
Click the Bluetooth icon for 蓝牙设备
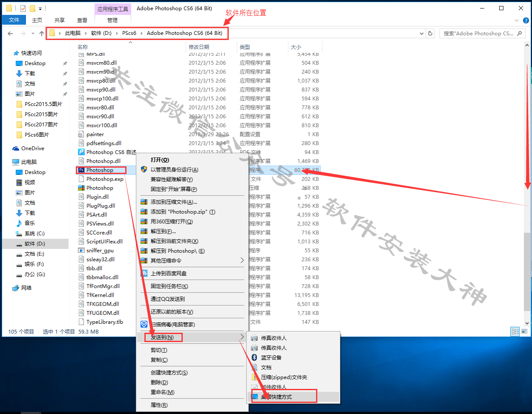254,357
